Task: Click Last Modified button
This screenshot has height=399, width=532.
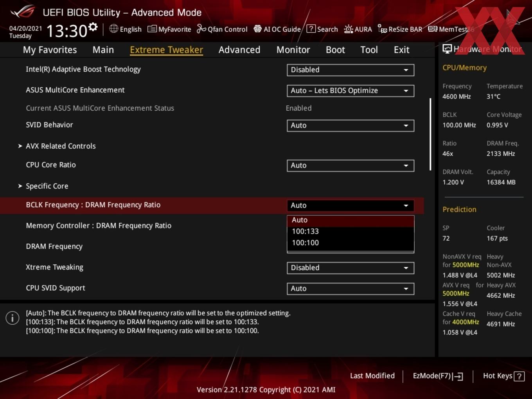Action: tap(372, 376)
